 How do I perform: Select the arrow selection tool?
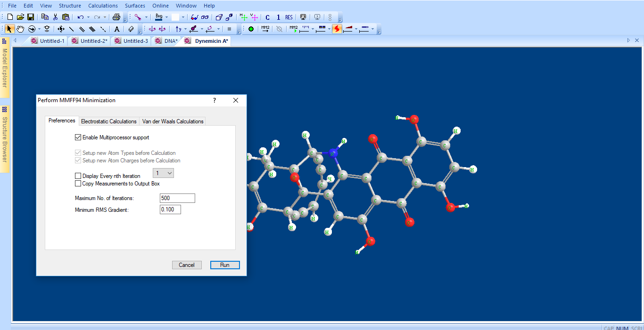coord(9,29)
